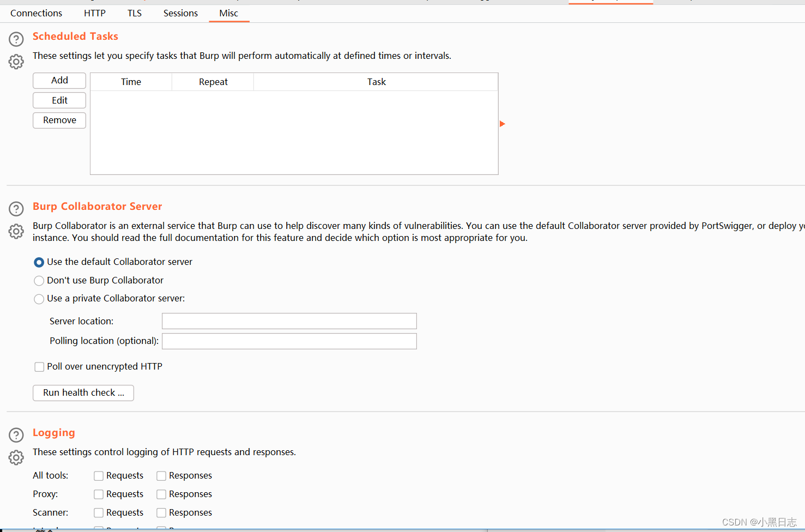Sort scheduled tasks by Time column
The height and width of the screenshot is (532, 805).
(x=131, y=82)
